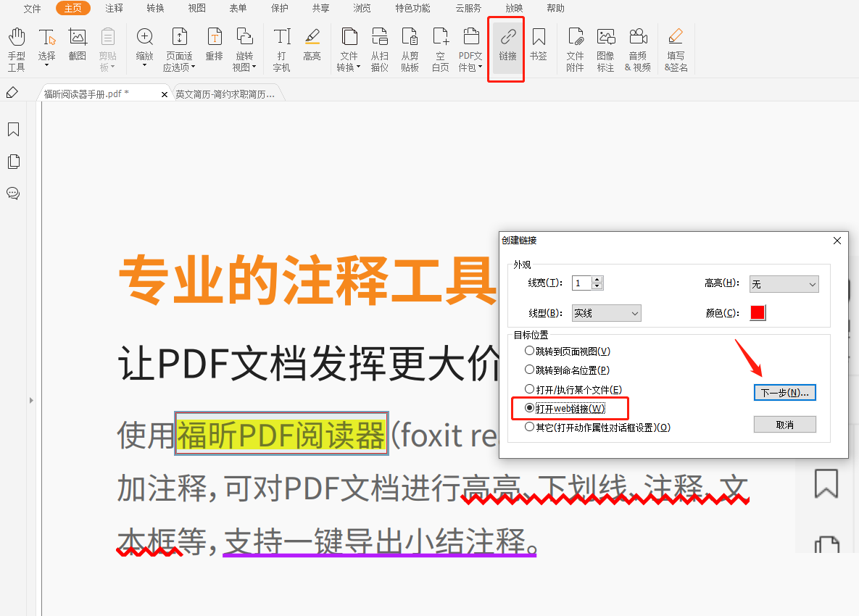Click the 取消 (Cancel) button
This screenshot has width=859, height=616.
tap(784, 425)
